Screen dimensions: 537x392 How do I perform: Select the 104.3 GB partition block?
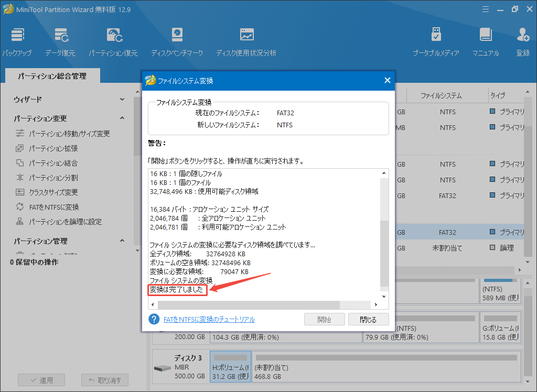point(287,337)
